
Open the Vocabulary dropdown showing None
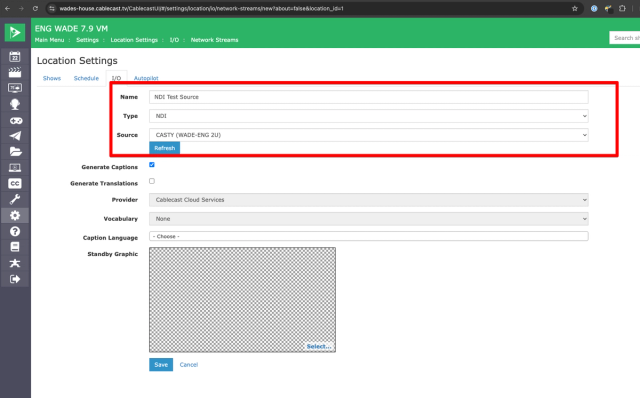pos(369,219)
